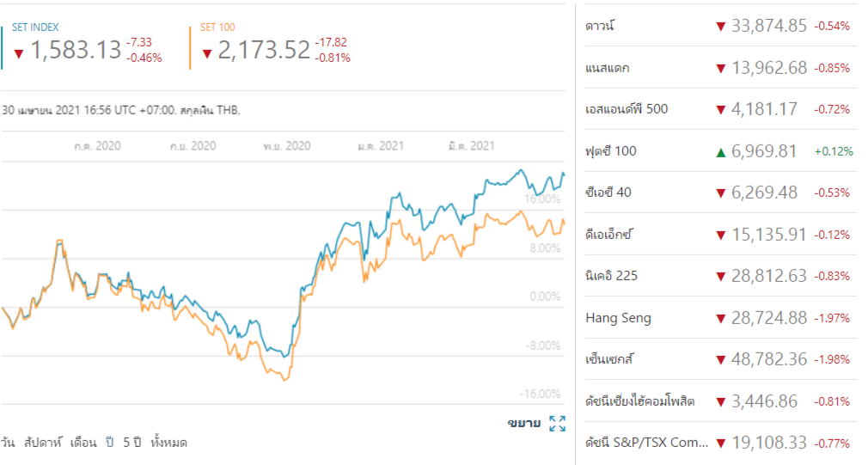
Task: Click the red down arrow for เซ็นเซกส์
Action: point(720,360)
